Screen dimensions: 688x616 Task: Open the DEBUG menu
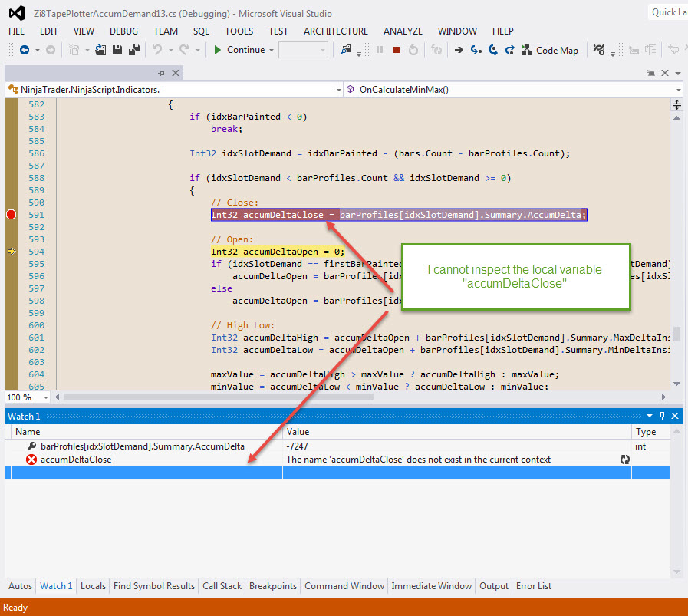[x=123, y=31]
